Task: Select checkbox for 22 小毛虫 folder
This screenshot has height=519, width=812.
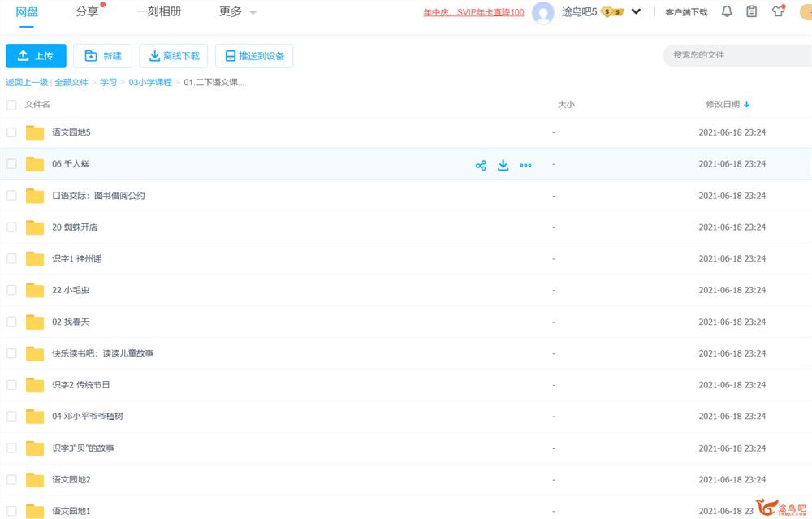Action: 11,290
